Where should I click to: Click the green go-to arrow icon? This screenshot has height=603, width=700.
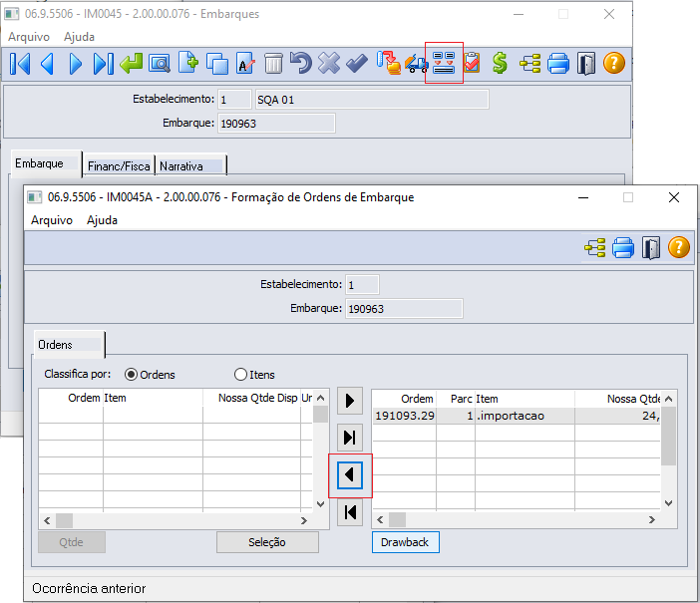132,64
